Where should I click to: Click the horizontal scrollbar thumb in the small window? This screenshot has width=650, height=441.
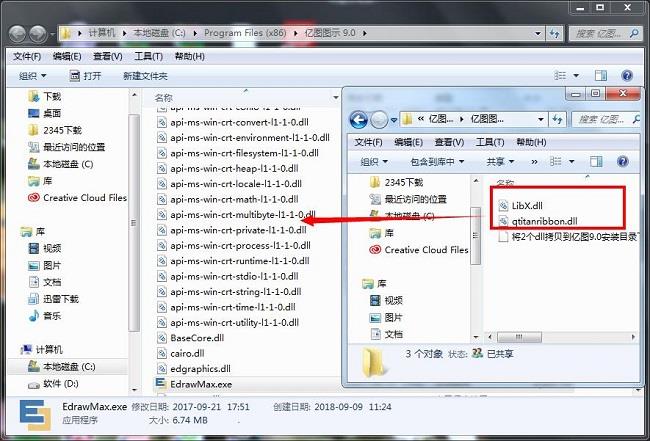pyautogui.click(x=519, y=337)
